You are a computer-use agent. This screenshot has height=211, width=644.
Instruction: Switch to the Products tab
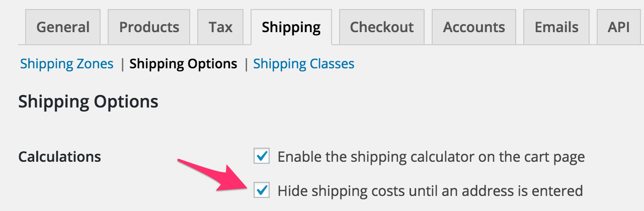click(x=149, y=27)
